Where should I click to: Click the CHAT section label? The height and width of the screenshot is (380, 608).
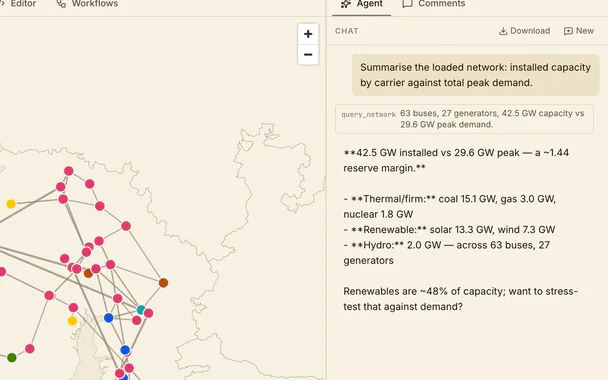(x=347, y=31)
